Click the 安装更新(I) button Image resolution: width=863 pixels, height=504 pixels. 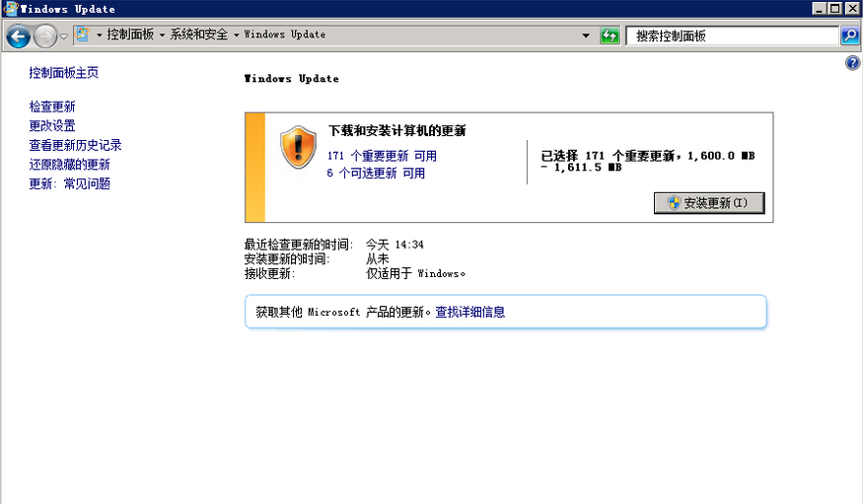coord(709,203)
